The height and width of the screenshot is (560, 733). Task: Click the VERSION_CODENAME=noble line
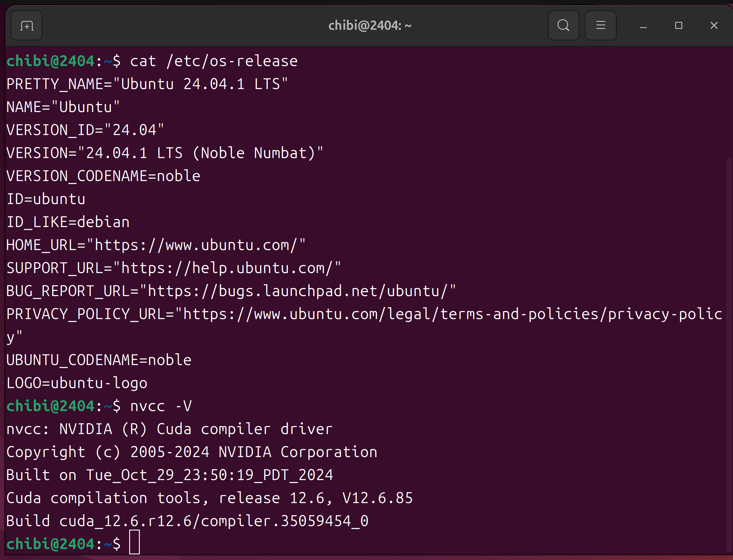tap(103, 176)
